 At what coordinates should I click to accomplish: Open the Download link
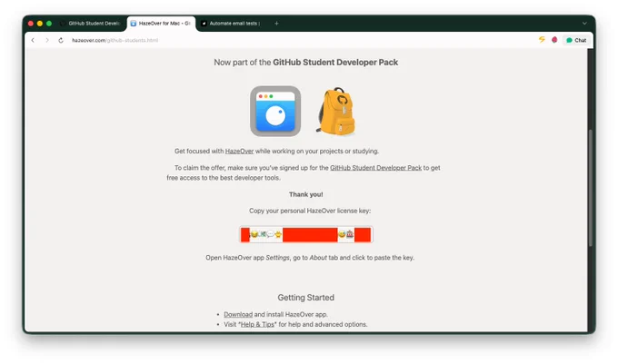(x=238, y=314)
